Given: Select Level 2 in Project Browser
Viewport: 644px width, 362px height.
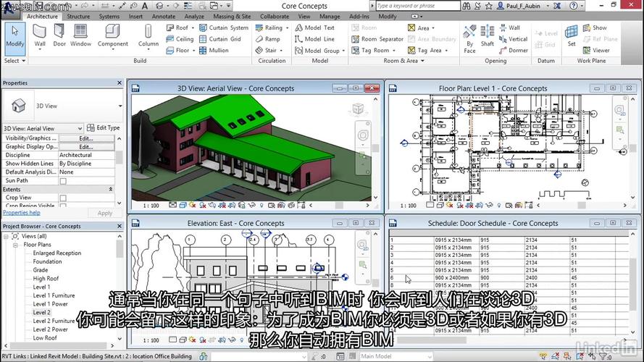Looking at the screenshot, I should tap(41, 312).
